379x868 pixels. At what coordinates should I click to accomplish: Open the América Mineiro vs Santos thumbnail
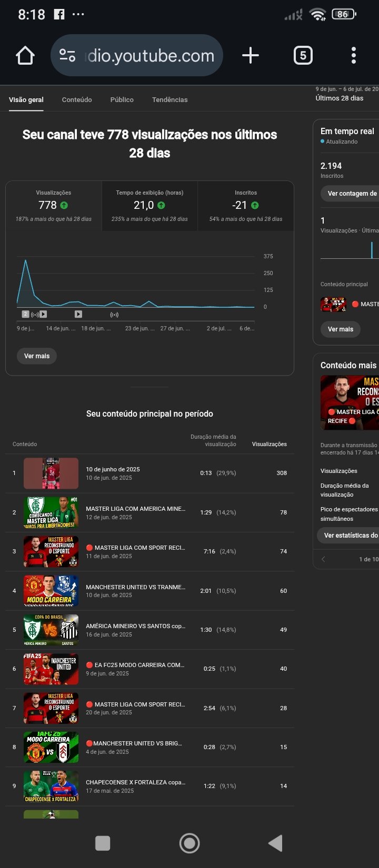[x=51, y=630]
